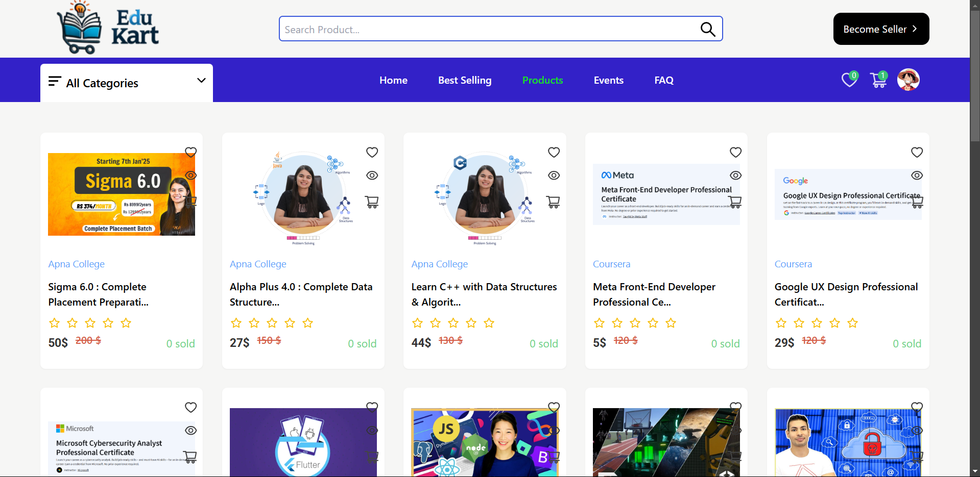Viewport: 980px width, 477px height.
Task: Click the Sigma 6.0 course thumbnail
Action: click(122, 194)
